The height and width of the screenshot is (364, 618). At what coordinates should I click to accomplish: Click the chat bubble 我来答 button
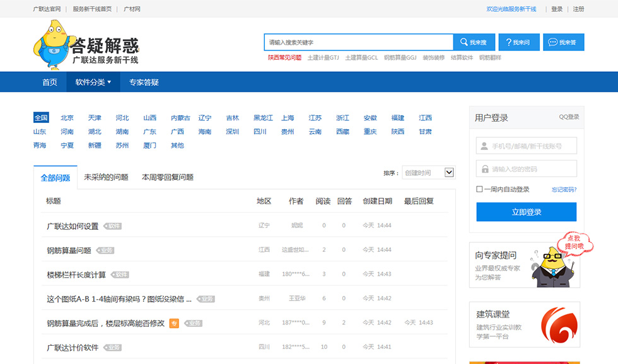pyautogui.click(x=563, y=42)
